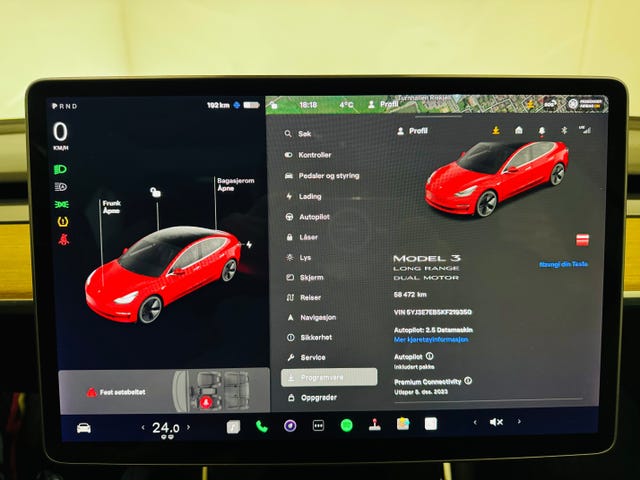Tap the yellow icon beside the HomeLink icon
Screen dimensions: 640x480
(496, 131)
